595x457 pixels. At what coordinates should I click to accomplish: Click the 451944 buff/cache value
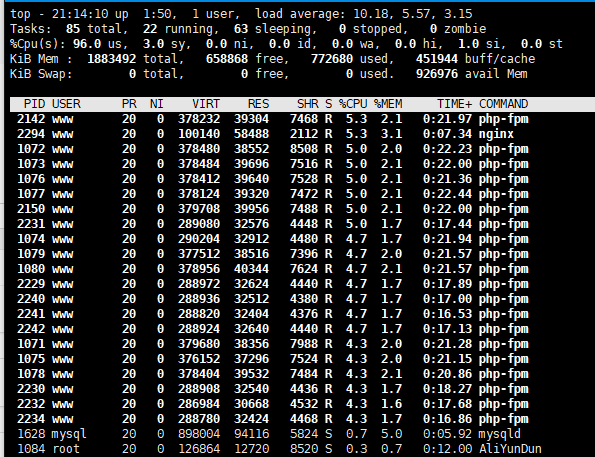(437, 59)
